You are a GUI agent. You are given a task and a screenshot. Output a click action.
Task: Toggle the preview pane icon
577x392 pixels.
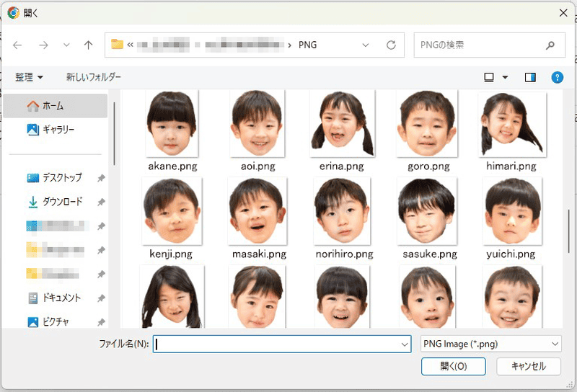530,77
